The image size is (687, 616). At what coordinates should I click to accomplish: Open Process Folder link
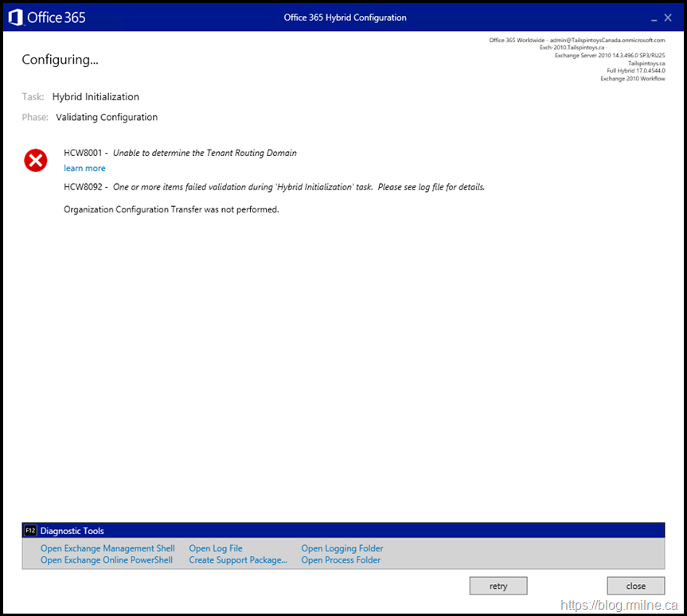point(341,560)
